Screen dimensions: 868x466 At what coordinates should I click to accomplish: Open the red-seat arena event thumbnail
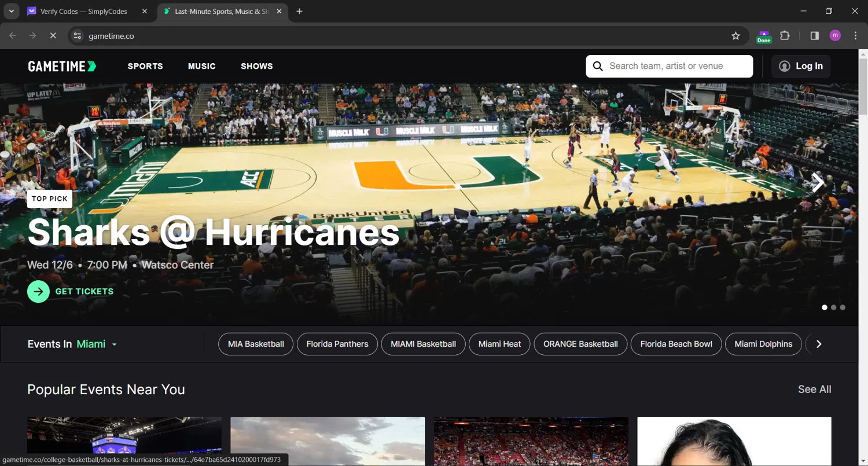[531, 441]
